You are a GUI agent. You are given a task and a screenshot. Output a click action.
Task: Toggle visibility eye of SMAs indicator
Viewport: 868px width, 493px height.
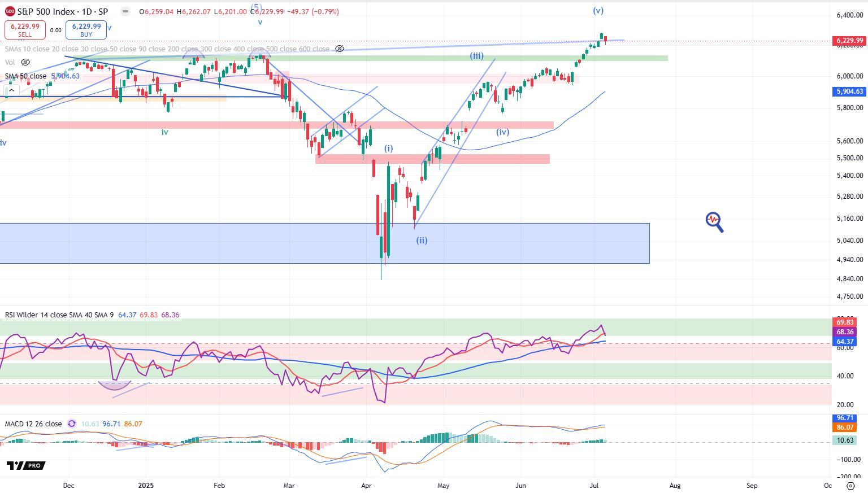[x=340, y=49]
